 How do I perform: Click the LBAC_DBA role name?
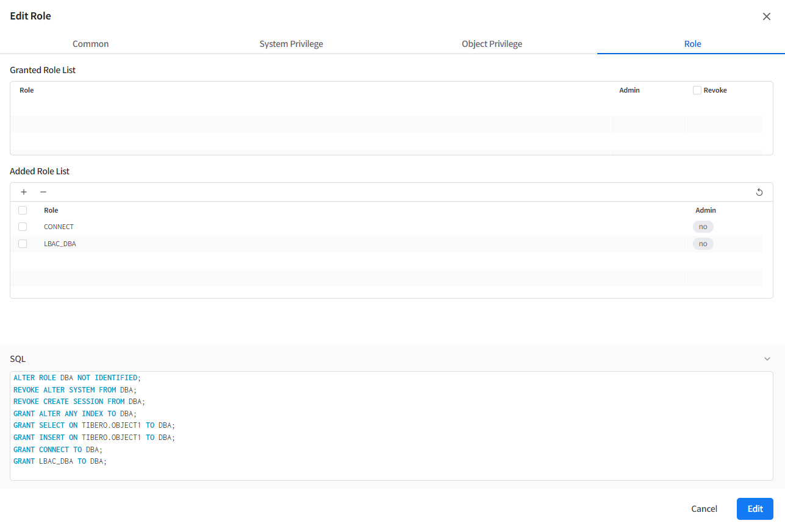(x=60, y=244)
